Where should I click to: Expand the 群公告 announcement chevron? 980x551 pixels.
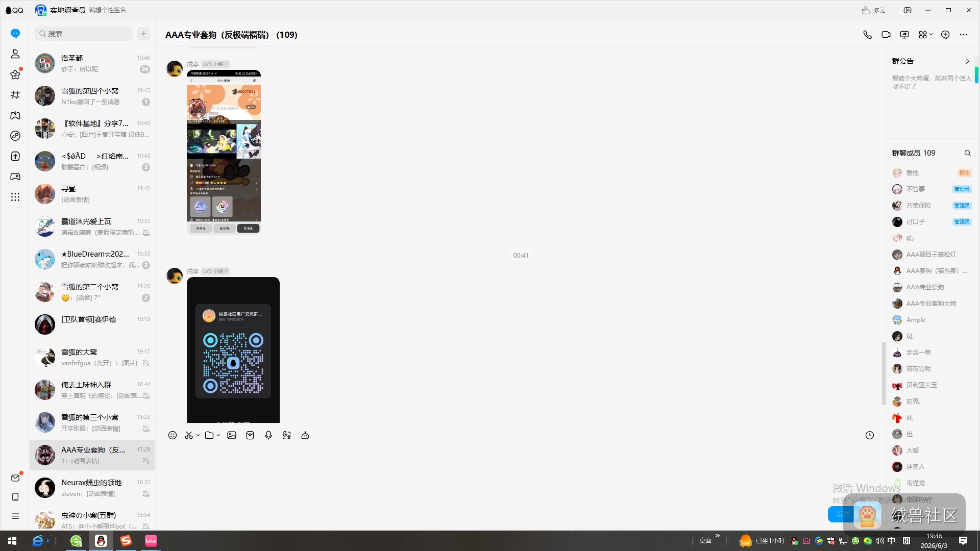(x=967, y=61)
